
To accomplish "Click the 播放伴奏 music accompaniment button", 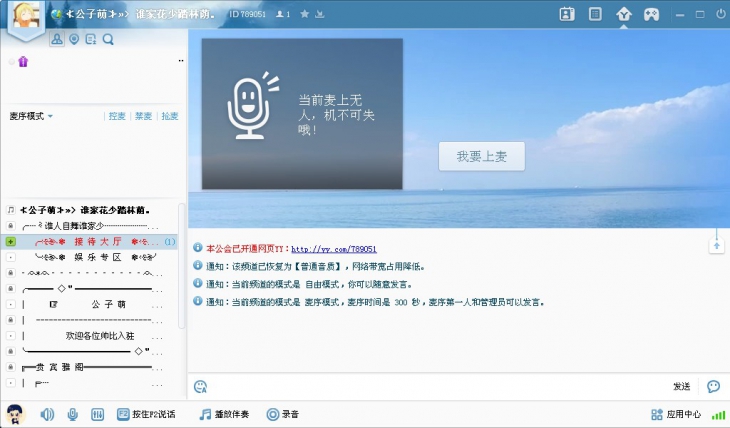I will (224, 414).
